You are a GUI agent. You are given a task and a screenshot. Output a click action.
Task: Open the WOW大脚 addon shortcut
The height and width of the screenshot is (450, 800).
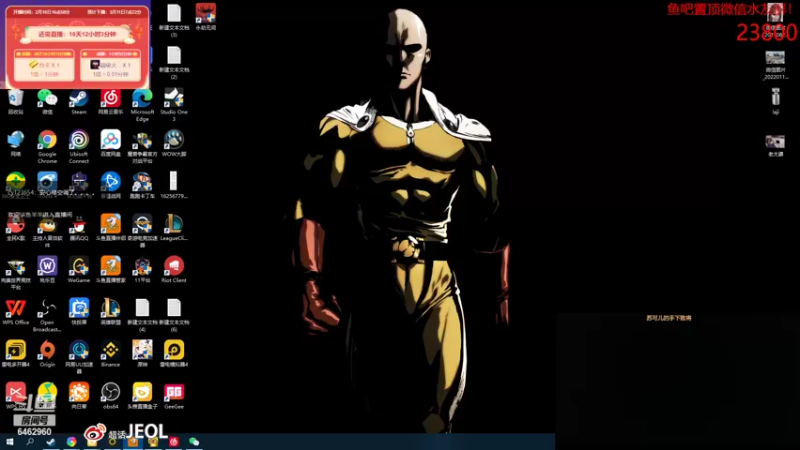[174, 143]
